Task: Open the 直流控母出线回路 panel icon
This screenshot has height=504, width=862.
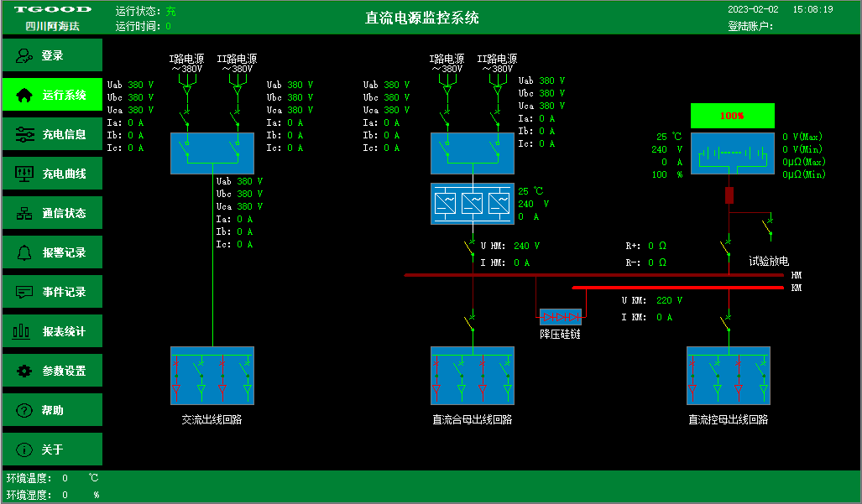Action: click(x=728, y=377)
